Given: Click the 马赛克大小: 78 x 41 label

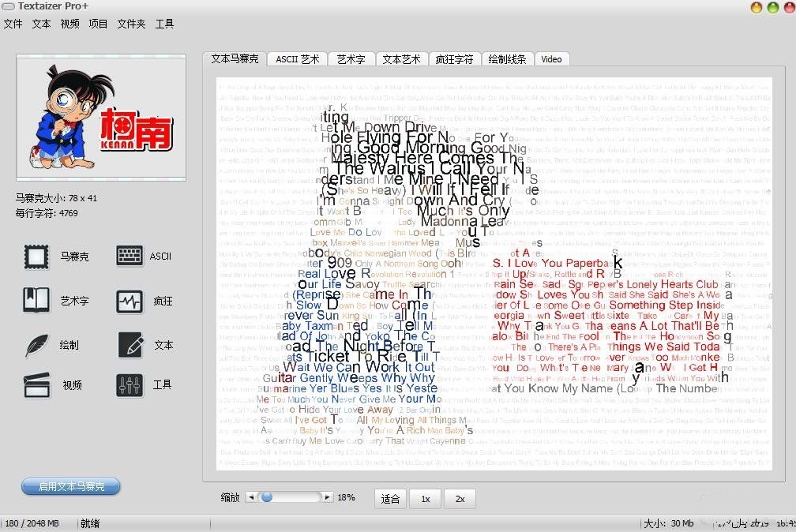Looking at the screenshot, I should pyautogui.click(x=56, y=198).
